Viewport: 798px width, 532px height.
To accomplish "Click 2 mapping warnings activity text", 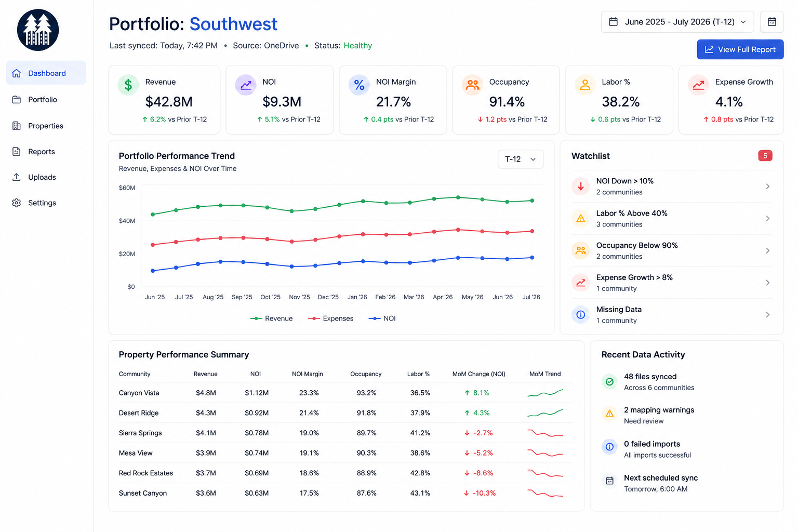I will coord(659,410).
